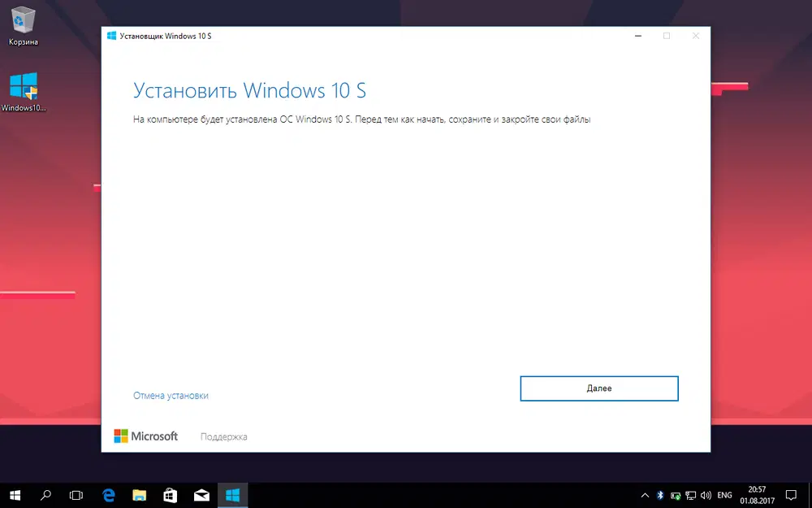Open network status tray icon

pos(690,496)
